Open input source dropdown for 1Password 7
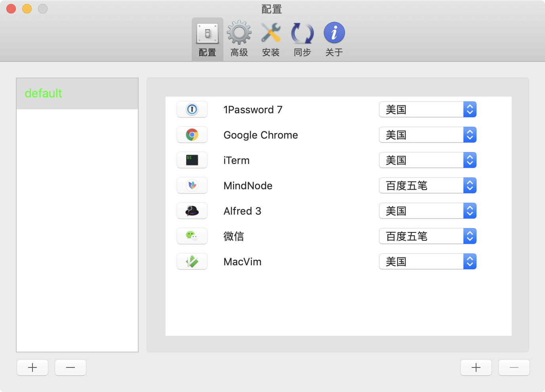The image size is (545, 392). pos(428,109)
